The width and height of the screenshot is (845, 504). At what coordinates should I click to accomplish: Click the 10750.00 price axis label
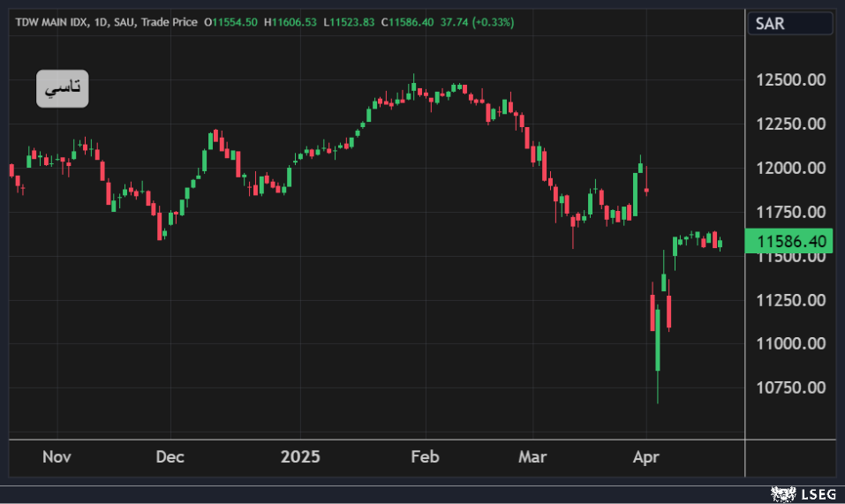point(790,388)
